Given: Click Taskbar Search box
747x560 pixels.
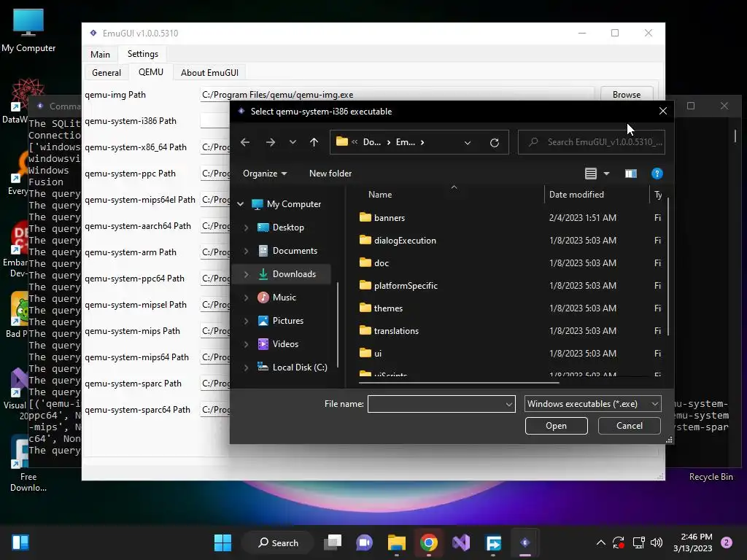Looking at the screenshot, I should pos(278,542).
